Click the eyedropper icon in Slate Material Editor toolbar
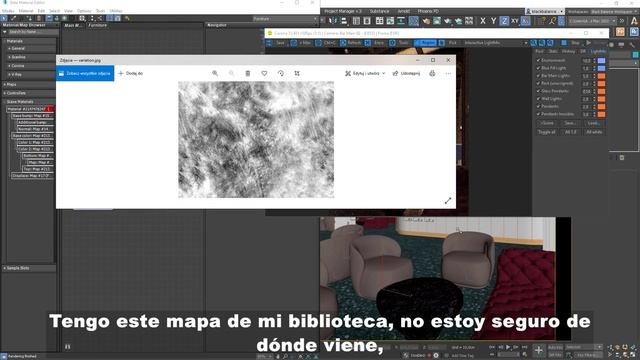The width and height of the screenshot is (640, 360). 13,18
